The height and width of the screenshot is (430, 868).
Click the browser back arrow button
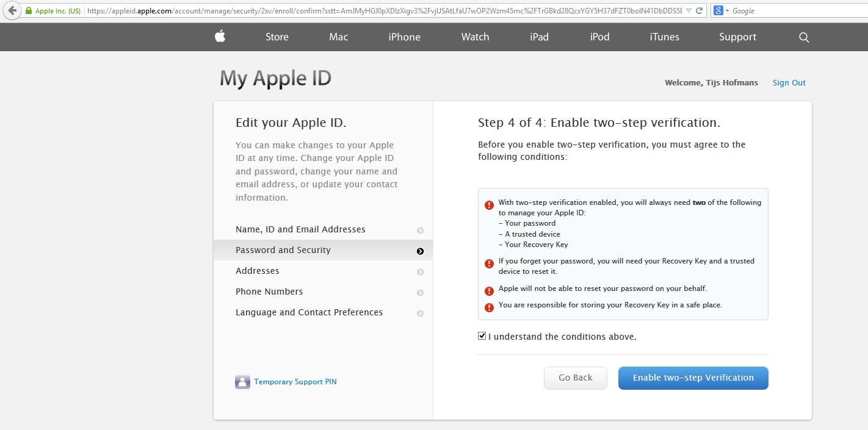coord(12,10)
